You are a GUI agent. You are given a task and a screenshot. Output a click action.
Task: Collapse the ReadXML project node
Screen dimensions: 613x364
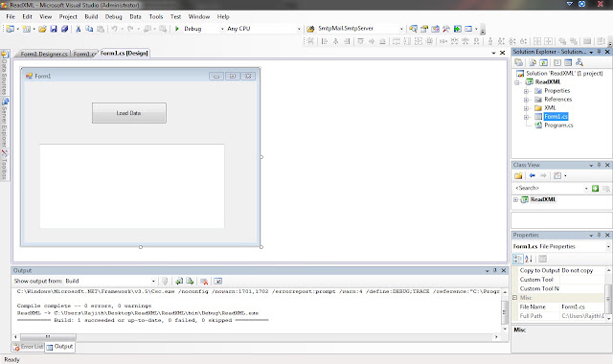[x=517, y=82]
